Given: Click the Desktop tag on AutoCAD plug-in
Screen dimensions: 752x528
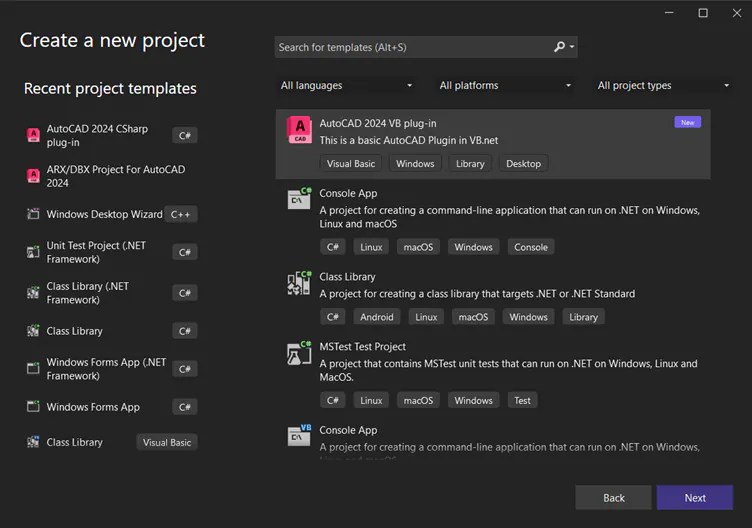Looking at the screenshot, I should pos(523,164).
